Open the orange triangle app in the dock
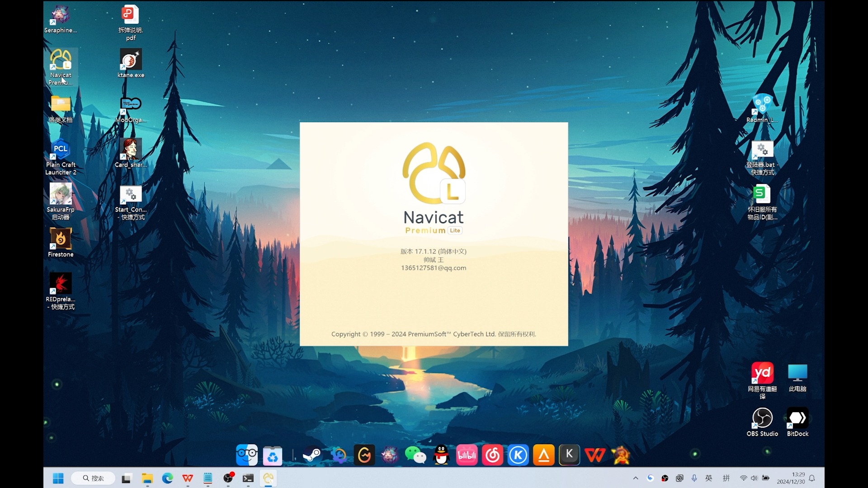This screenshot has width=868, height=488. [x=543, y=455]
